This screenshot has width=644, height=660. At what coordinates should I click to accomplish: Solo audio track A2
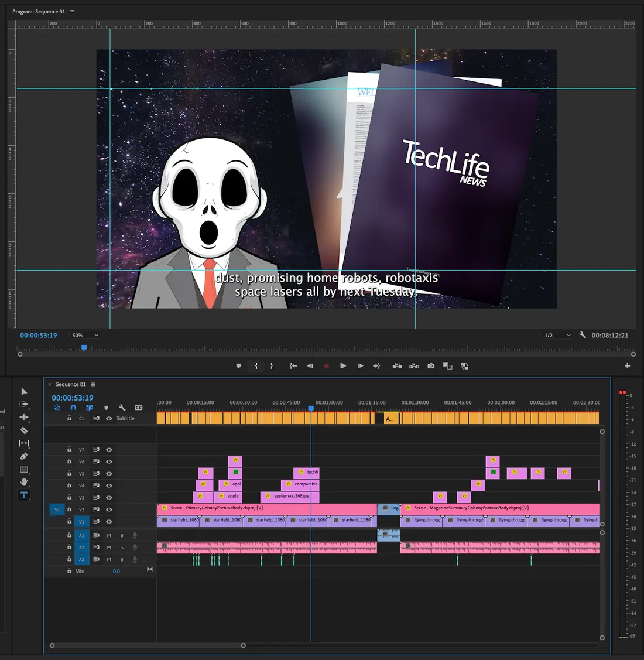click(122, 546)
